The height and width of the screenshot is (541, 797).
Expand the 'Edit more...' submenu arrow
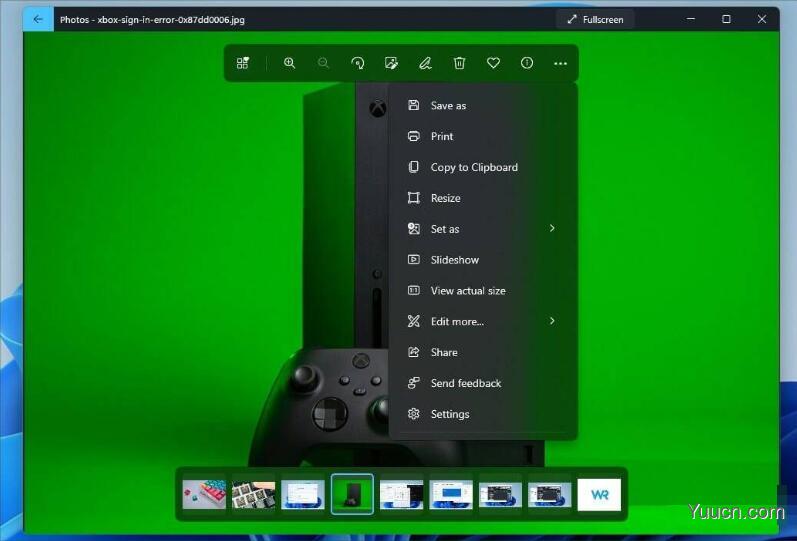552,321
